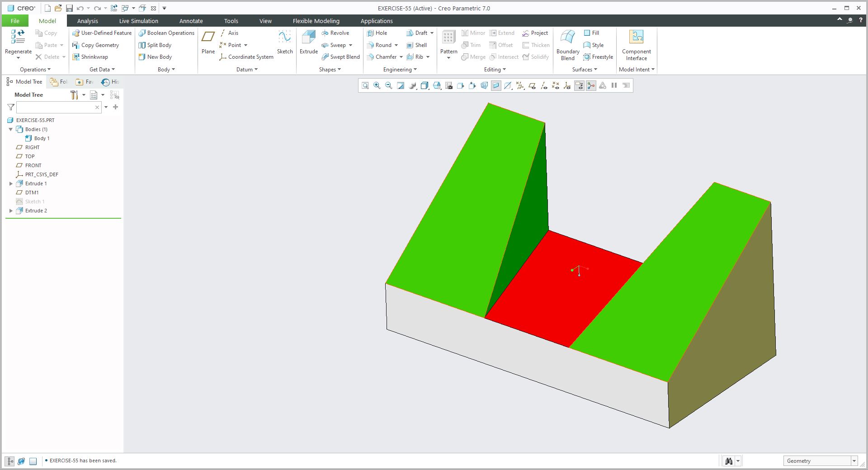Click User-Defined Feature
The width and height of the screenshot is (868, 470).
click(x=102, y=33)
